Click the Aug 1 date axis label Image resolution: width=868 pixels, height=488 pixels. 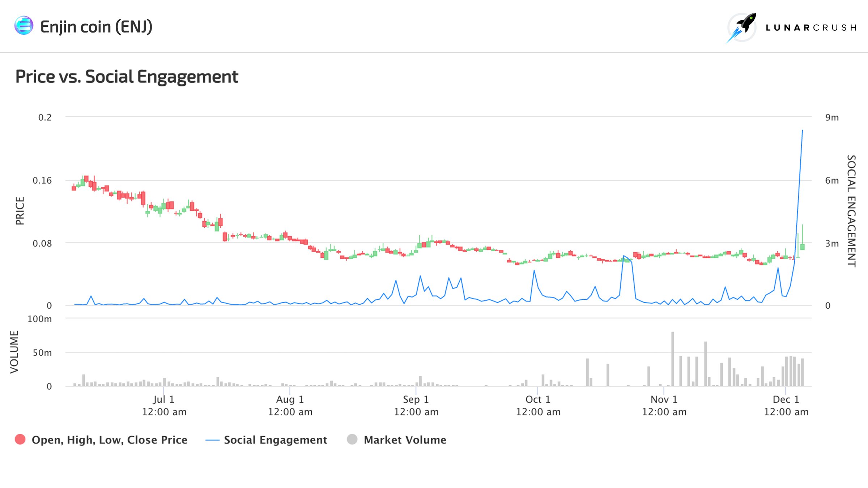[x=290, y=405]
